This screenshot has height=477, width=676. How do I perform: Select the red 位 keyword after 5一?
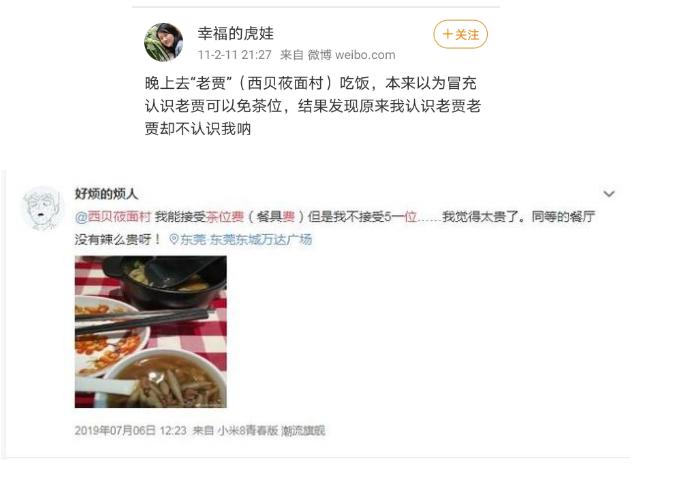click(x=410, y=217)
